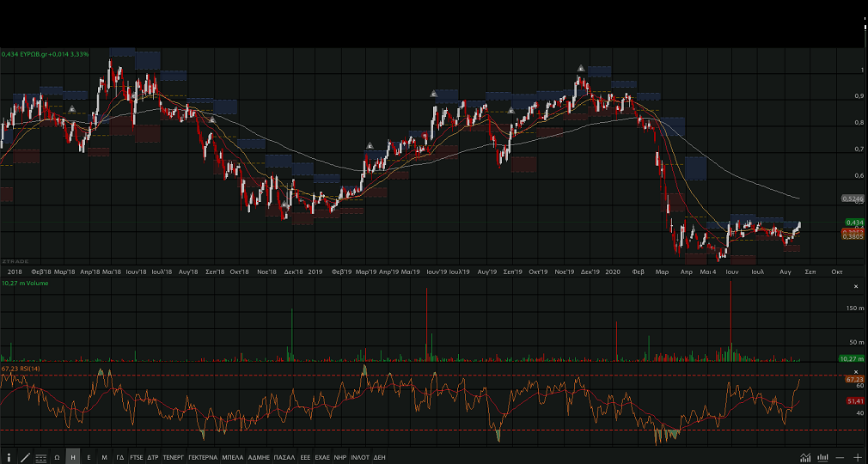The width and height of the screenshot is (868, 464).
Task: Load the ΜΠΕΛΑ ticker chart
Action: click(232, 458)
